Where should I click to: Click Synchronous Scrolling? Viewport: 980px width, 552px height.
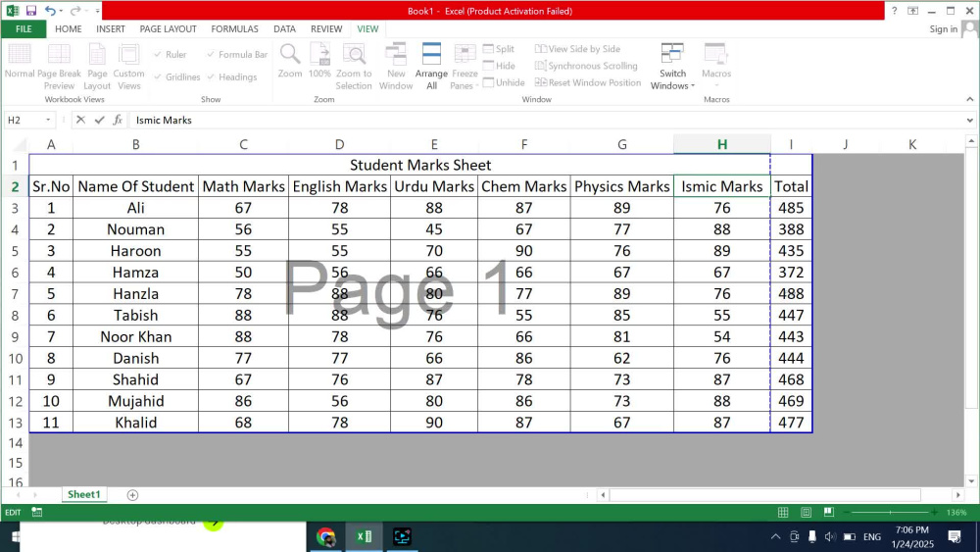click(586, 66)
